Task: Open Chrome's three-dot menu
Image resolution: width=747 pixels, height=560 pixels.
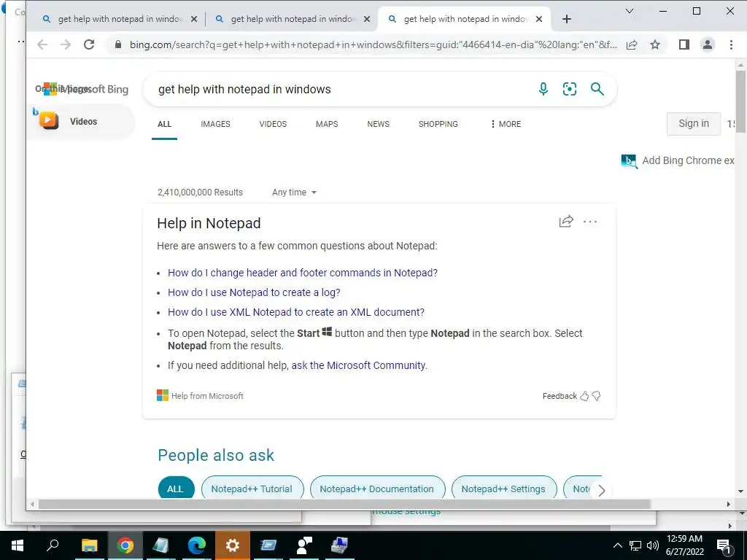Action: (x=731, y=44)
